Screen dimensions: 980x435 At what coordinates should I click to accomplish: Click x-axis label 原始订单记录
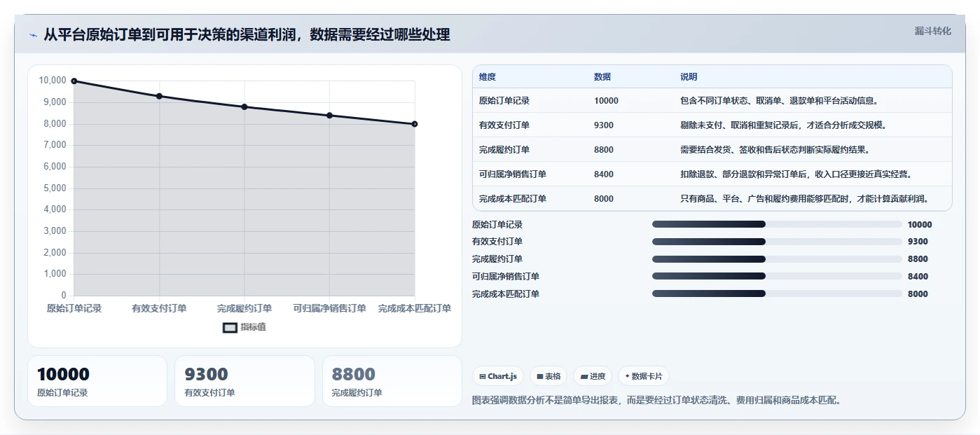coord(74,308)
